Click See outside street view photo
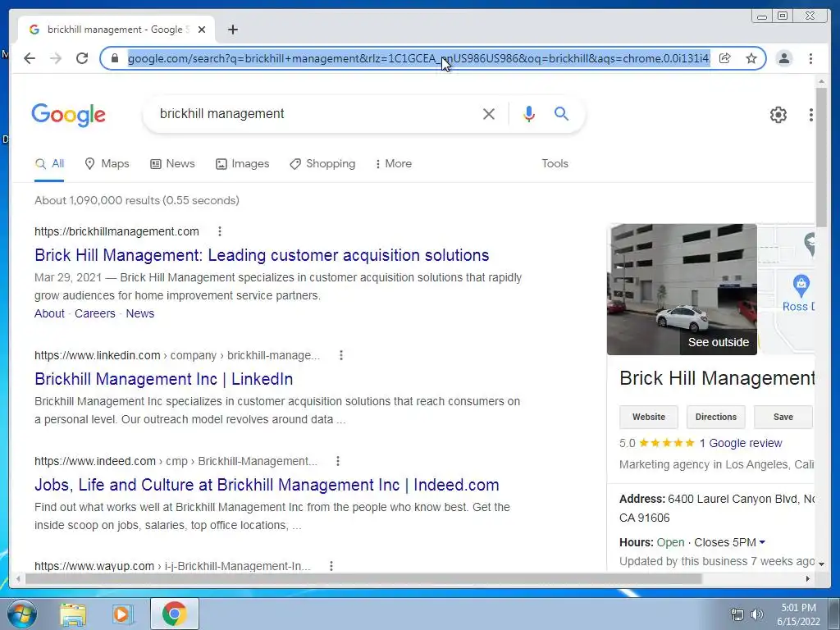Viewport: 840px width, 630px height. pos(682,290)
